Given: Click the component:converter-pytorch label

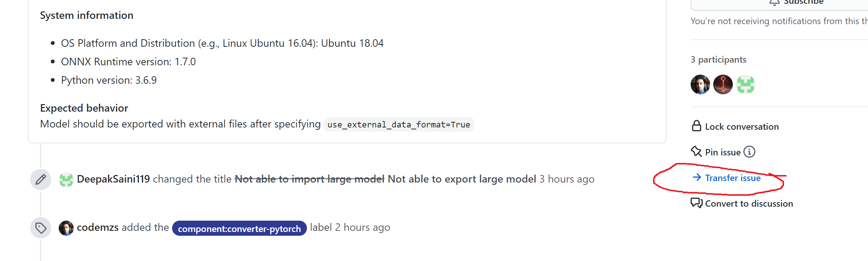Looking at the screenshot, I should point(239,228).
